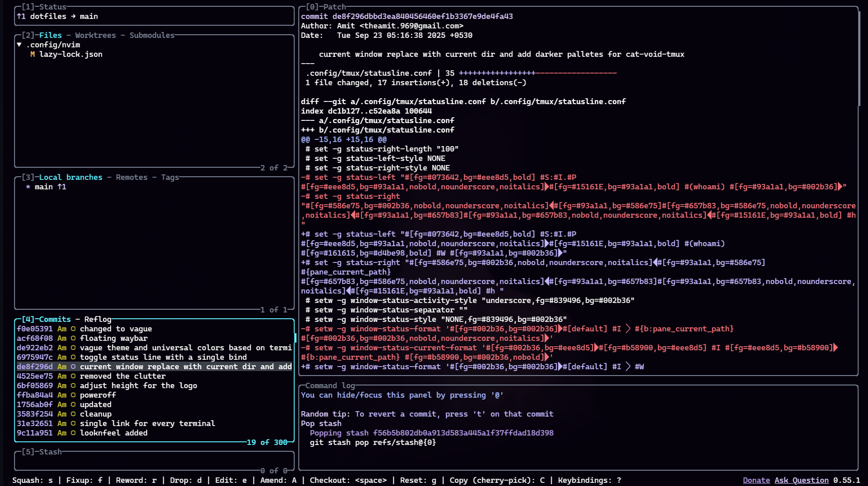Screen dimensions: 868x486
Task: Open the Files tab
Action: pos(51,35)
